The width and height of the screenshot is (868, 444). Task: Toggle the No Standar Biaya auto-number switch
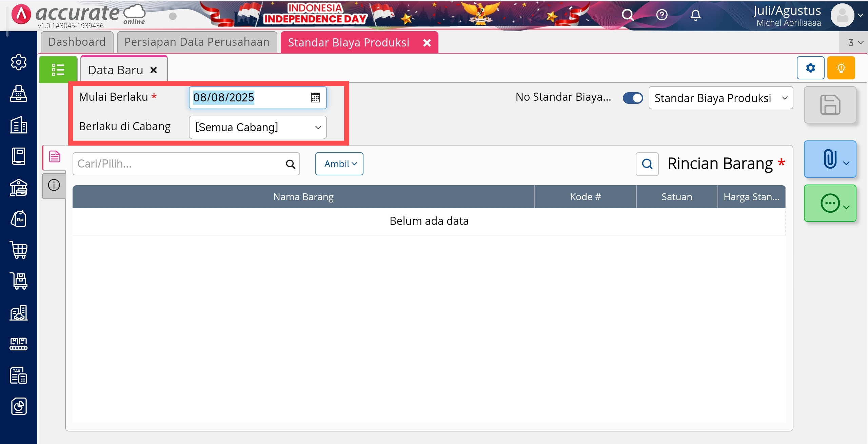633,98
